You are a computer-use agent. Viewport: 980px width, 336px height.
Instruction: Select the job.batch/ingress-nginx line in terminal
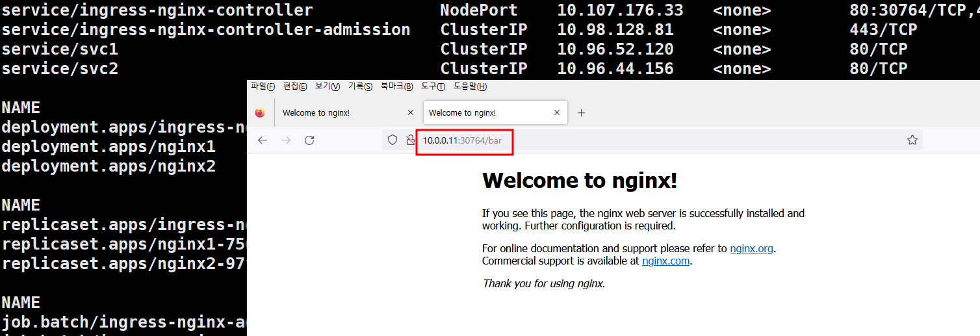pyautogui.click(x=124, y=322)
